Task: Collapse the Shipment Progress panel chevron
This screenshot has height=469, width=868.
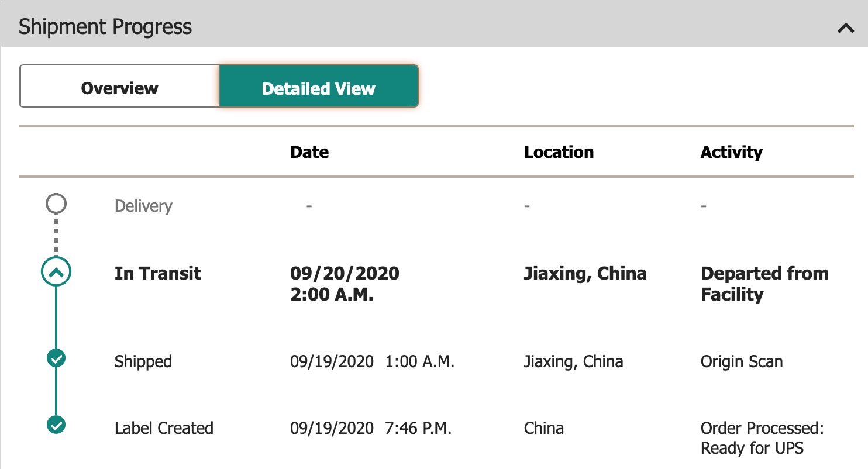Action: (x=846, y=27)
